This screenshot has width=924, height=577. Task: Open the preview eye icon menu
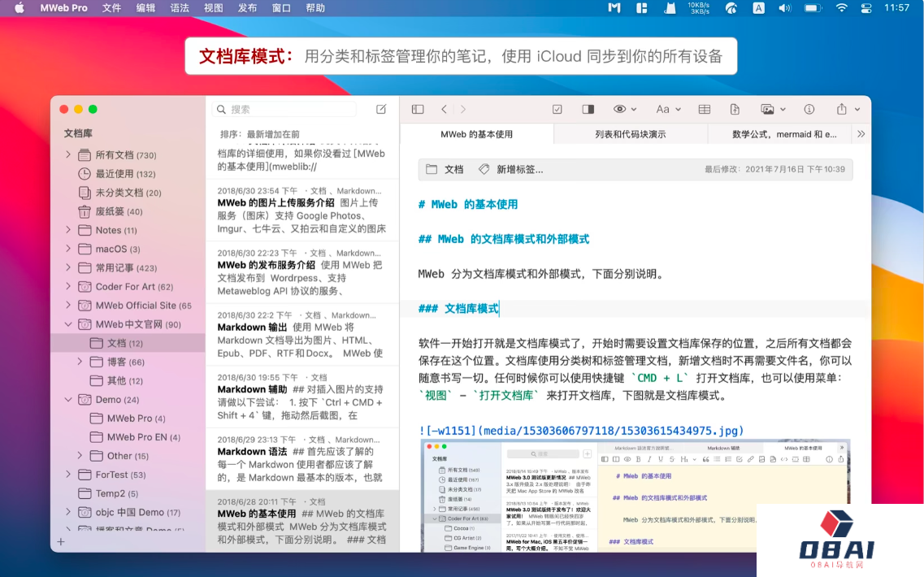pos(622,109)
